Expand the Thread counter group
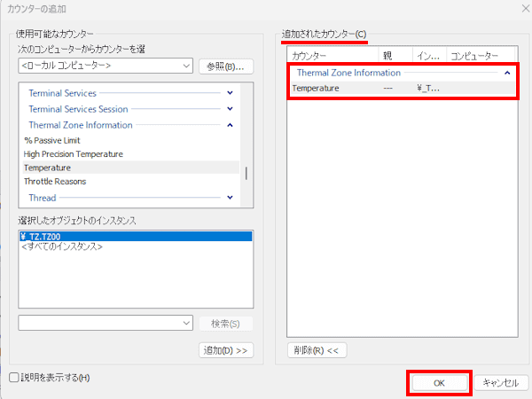The image size is (532, 399). [x=230, y=197]
